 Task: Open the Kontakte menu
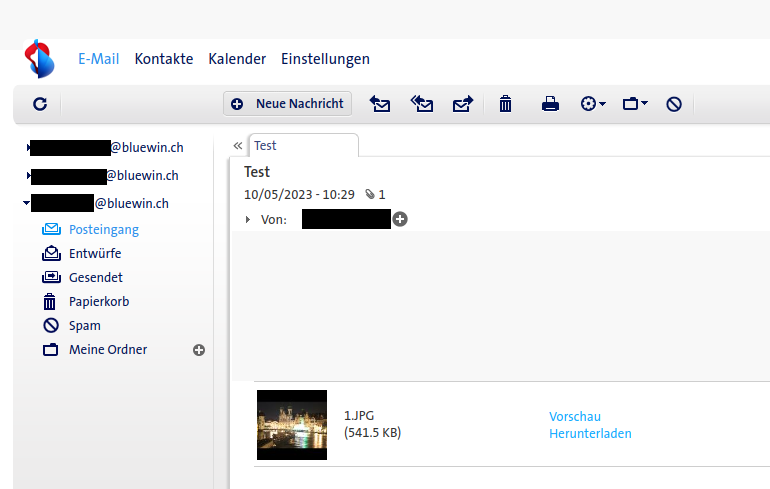click(x=164, y=59)
